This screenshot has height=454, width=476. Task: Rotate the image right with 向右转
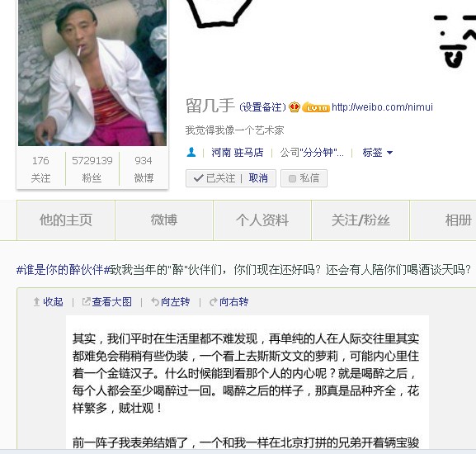229,302
